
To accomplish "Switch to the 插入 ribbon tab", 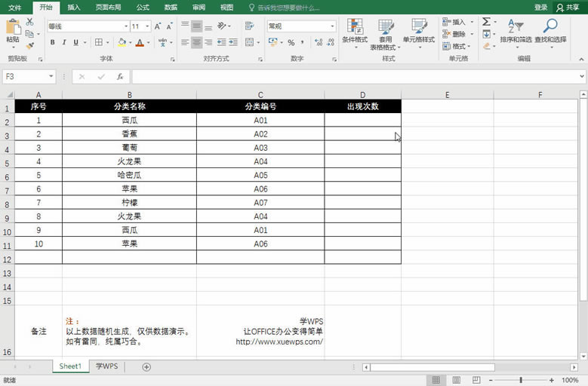I will [74, 8].
